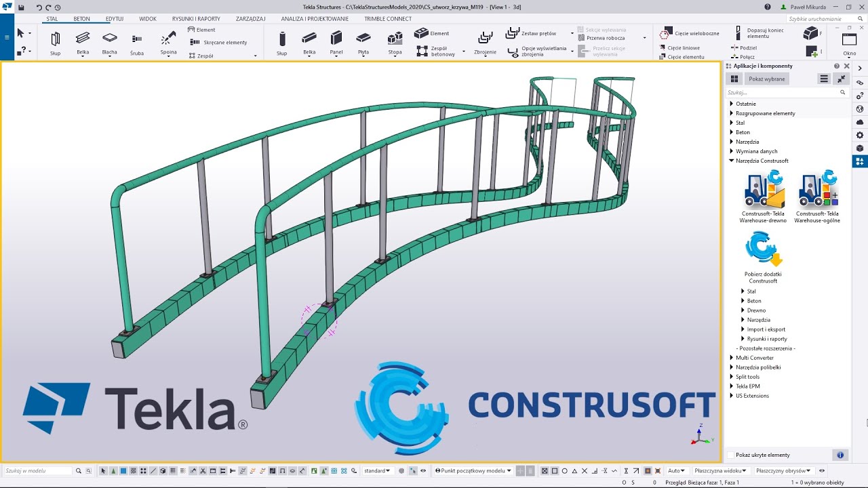Click the Szukaj search field in side pane

tap(787, 92)
